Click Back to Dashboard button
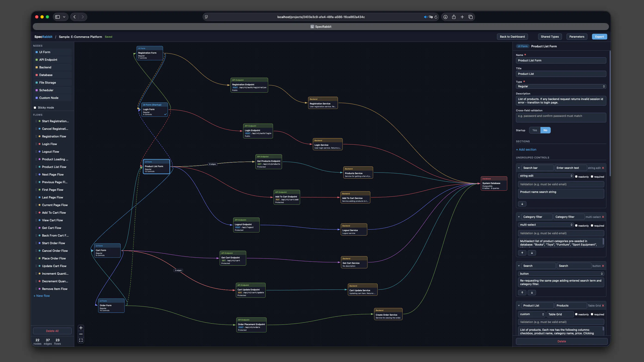The image size is (644, 362). 512,37
